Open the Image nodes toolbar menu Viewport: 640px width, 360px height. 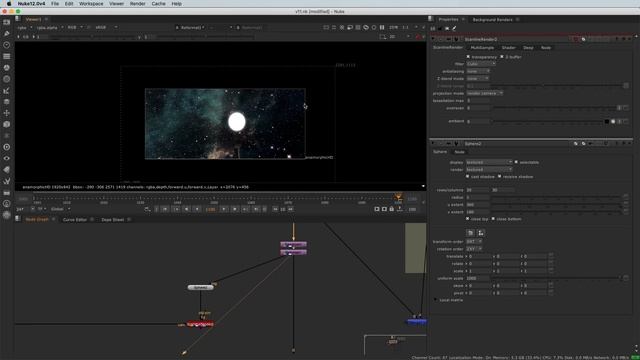pyautogui.click(x=7, y=22)
